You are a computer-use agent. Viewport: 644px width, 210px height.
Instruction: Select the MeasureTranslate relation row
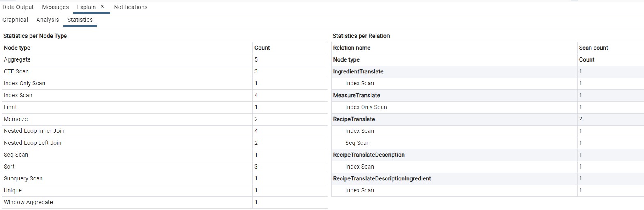pyautogui.click(x=357, y=95)
